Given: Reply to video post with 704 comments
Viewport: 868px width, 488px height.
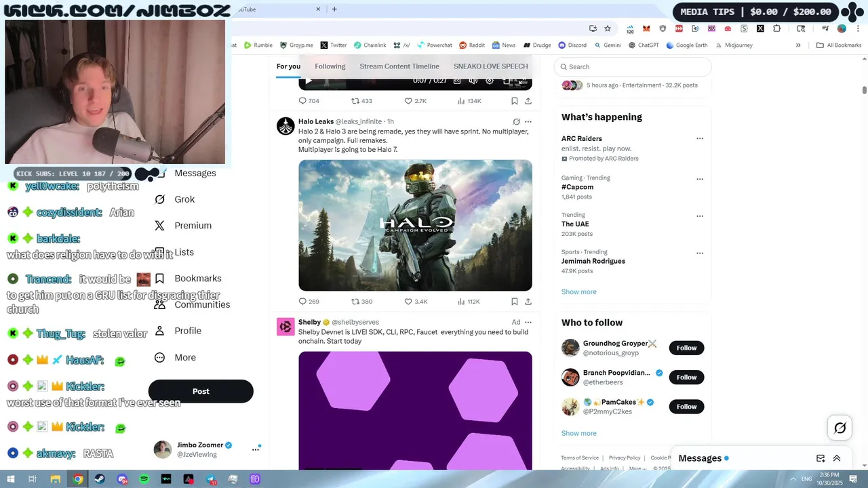Looking at the screenshot, I should tap(309, 101).
